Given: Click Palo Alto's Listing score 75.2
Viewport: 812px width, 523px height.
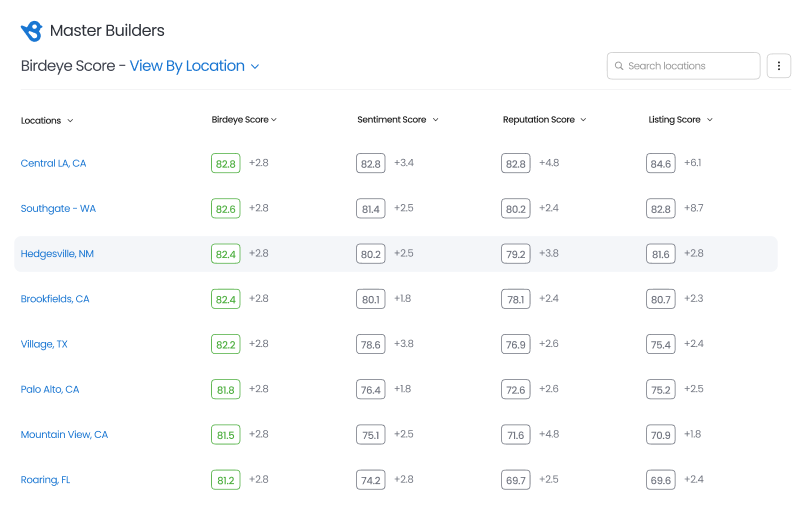Looking at the screenshot, I should (x=661, y=389).
